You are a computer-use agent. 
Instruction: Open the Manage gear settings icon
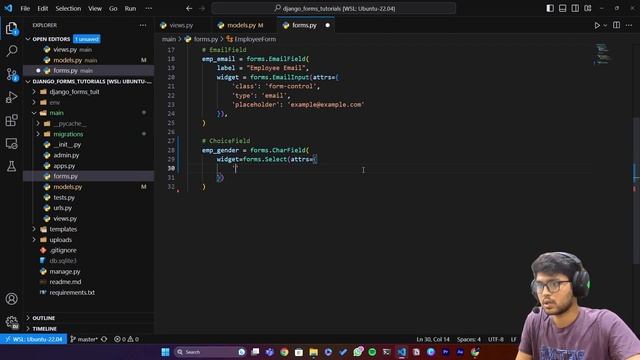coord(11,322)
